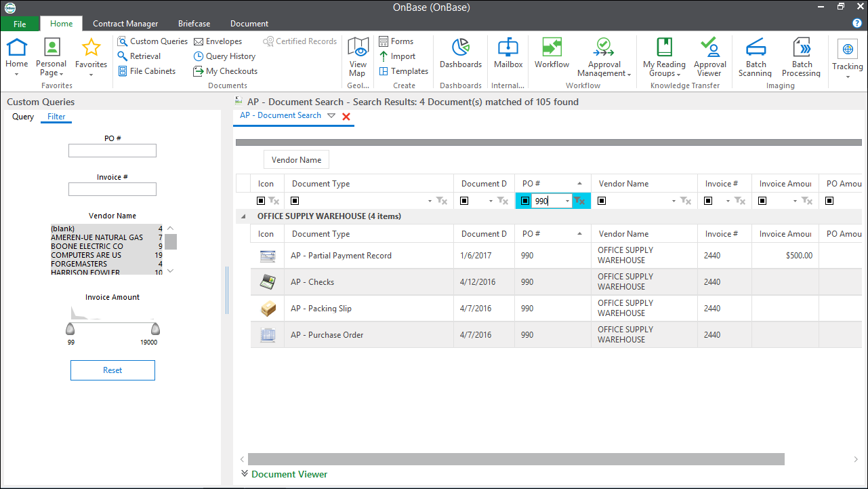This screenshot has width=868, height=489.
Task: Start Batch Scanning
Action: coord(755,57)
